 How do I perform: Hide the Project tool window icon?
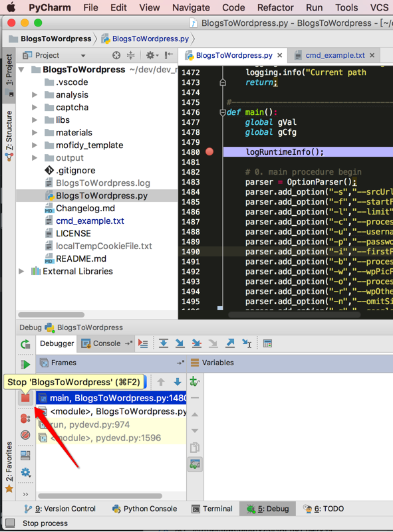[x=168, y=55]
